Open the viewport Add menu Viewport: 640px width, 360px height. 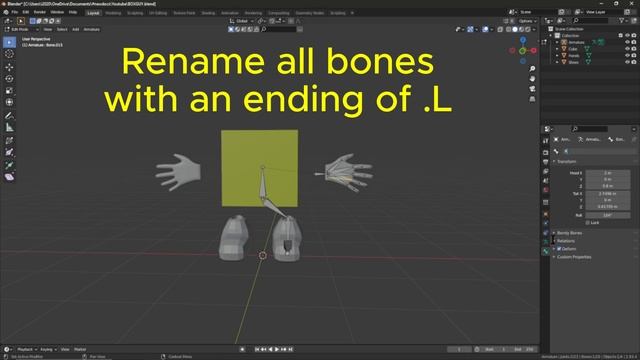(76, 29)
